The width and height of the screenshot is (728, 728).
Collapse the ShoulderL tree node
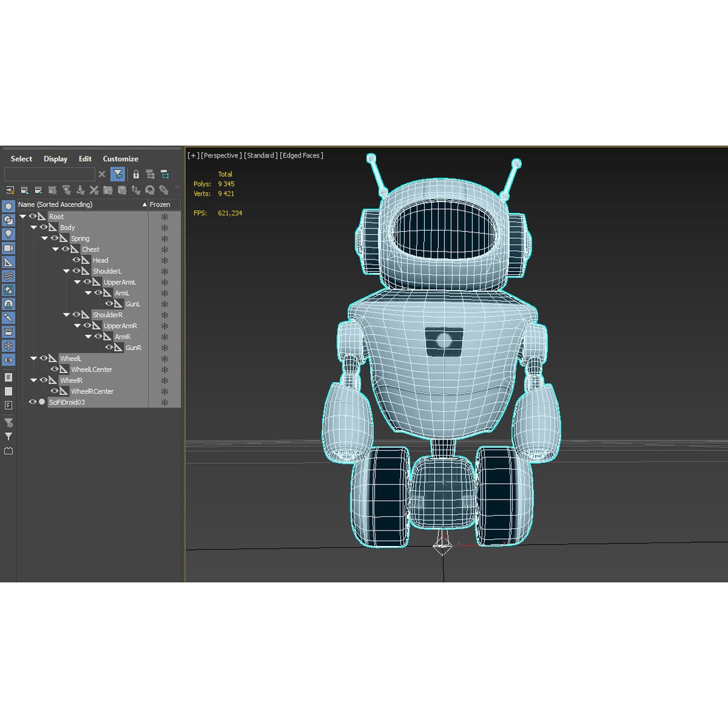tap(66, 271)
